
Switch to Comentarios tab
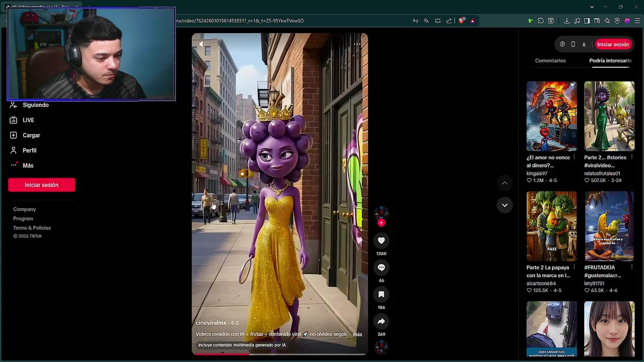pos(550,60)
